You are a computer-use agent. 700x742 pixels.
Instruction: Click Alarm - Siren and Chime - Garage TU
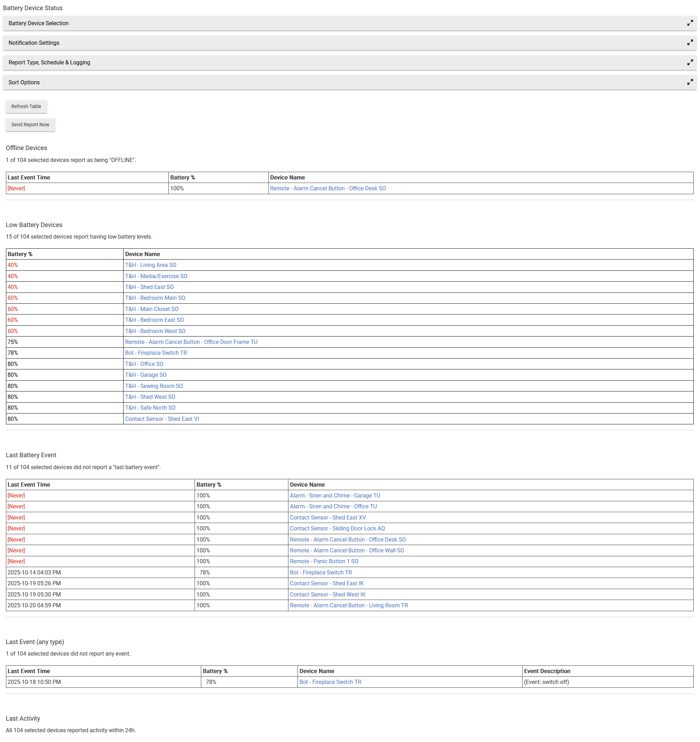[335, 495]
